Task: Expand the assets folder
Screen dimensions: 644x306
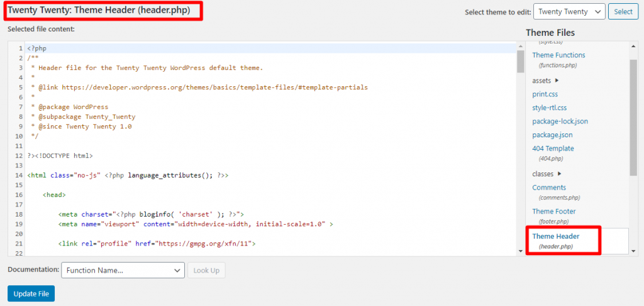Action: 546,81
